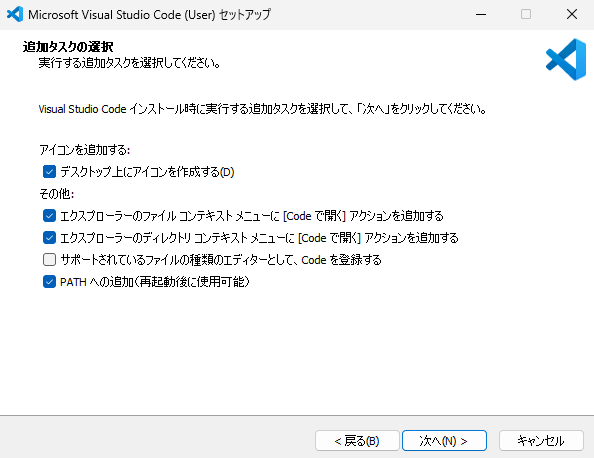The image size is (594, 458).
Task: Go back with the '< 戻る(B)' button
Action: pyautogui.click(x=357, y=441)
